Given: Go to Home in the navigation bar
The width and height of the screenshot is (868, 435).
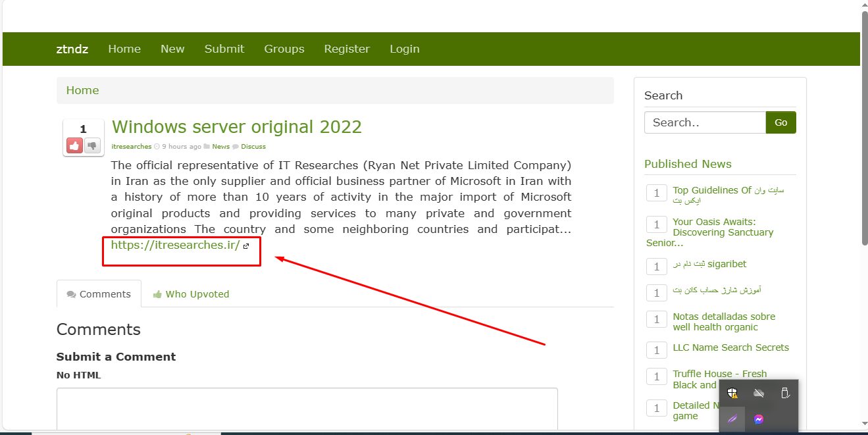Looking at the screenshot, I should coord(124,49).
